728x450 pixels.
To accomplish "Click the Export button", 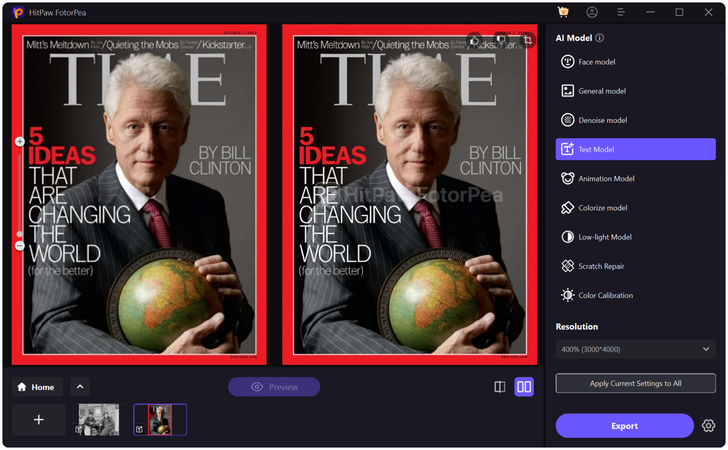I will 624,426.
